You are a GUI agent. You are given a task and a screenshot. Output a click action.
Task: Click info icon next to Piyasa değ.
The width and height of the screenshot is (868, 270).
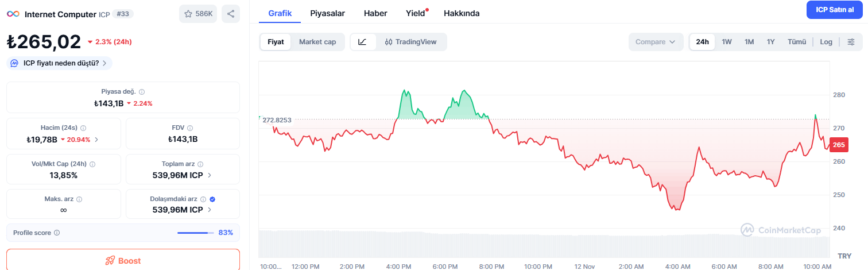click(142, 92)
